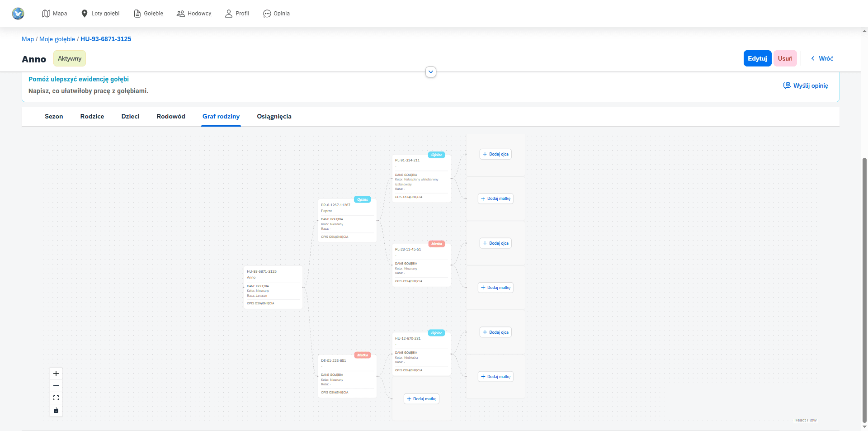Go to the Gołębie page

coord(148,14)
